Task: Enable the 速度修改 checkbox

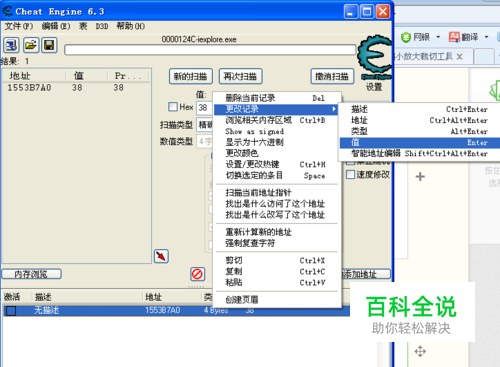Action: tap(350, 174)
